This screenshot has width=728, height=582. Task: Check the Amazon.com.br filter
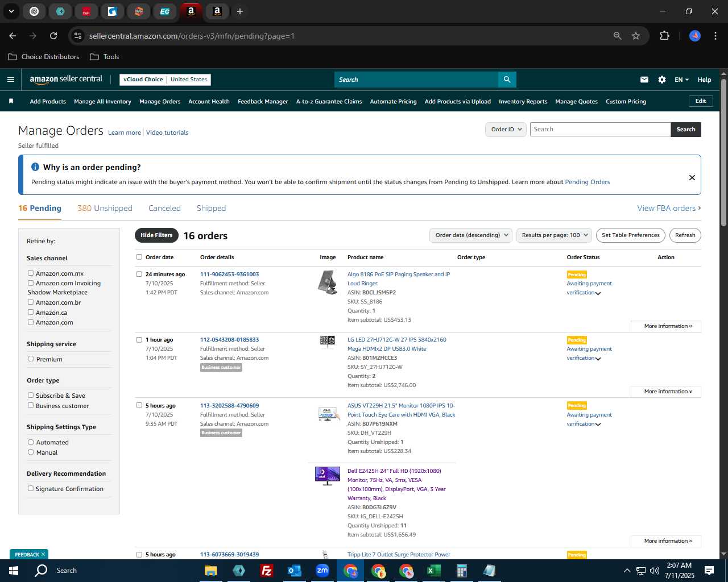[x=31, y=302]
